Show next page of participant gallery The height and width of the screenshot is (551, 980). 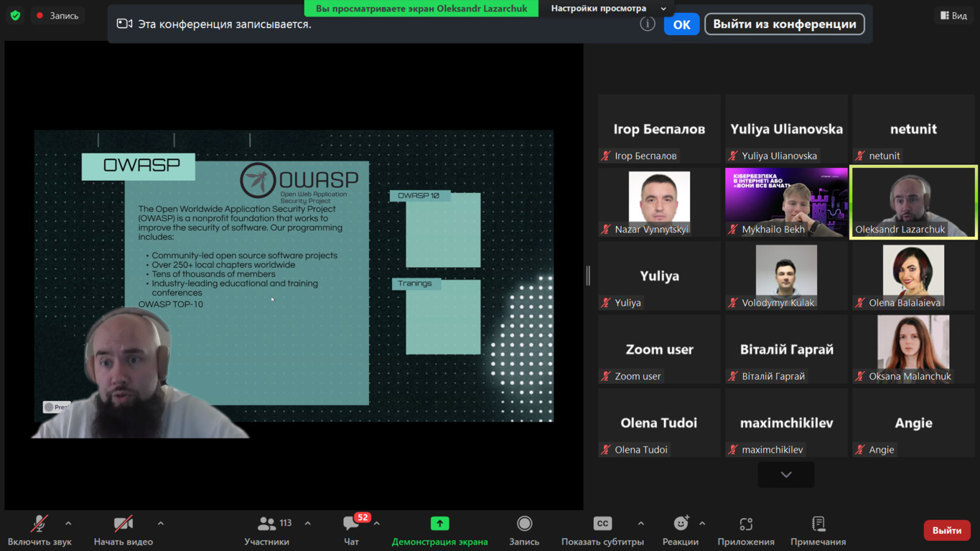pos(786,474)
